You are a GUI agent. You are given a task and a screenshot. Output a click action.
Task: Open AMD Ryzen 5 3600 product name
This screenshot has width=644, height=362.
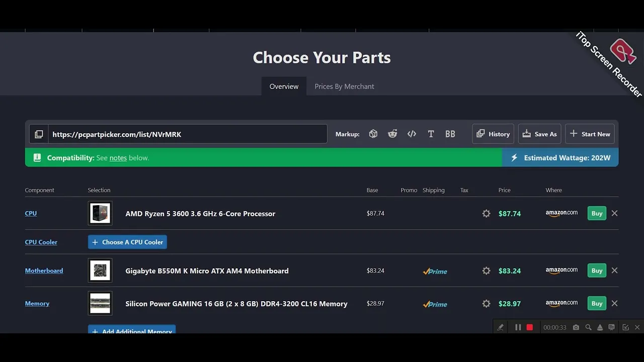pyautogui.click(x=200, y=214)
